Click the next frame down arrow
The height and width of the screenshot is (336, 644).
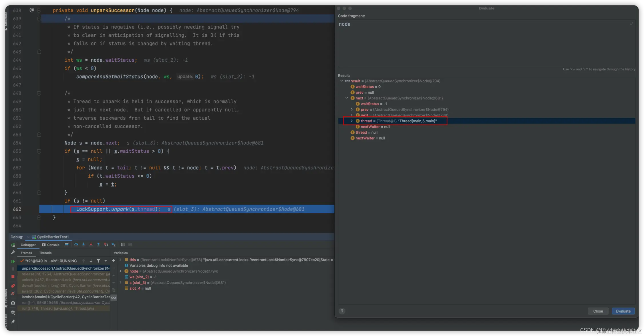click(91, 261)
